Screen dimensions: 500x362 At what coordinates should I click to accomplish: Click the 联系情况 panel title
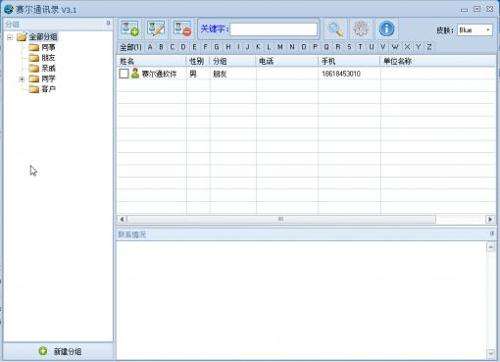point(132,234)
